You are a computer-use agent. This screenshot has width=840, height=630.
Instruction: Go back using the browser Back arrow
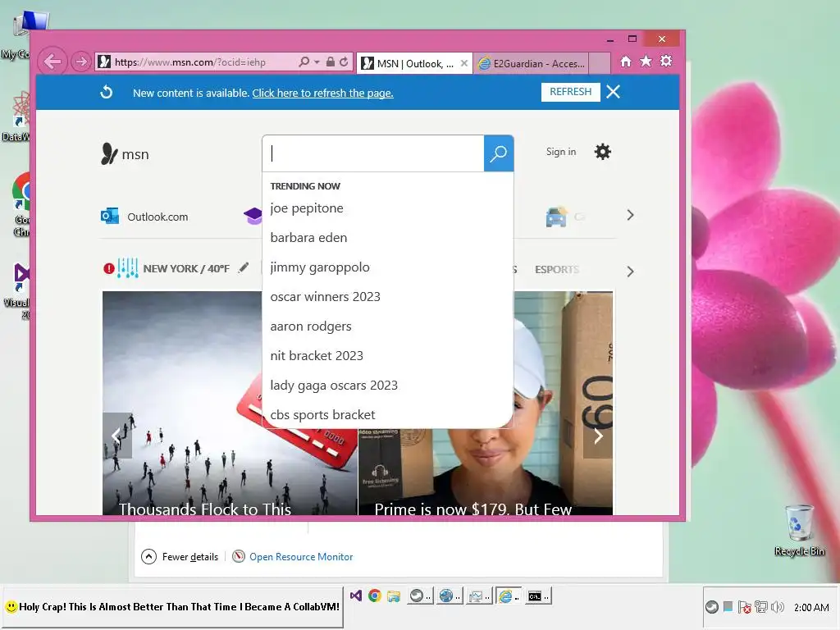click(x=52, y=62)
